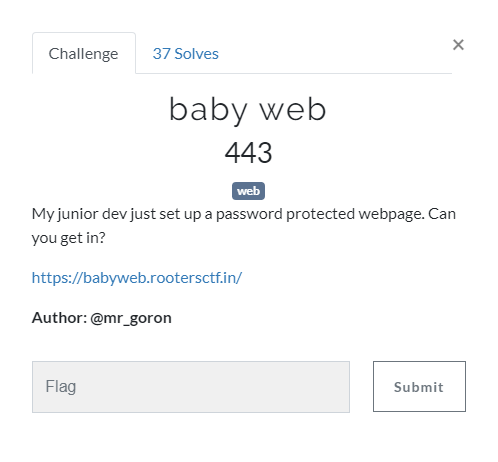The image size is (498, 462).
Task: Open the babyweb.rootersctf.in link
Action: (137, 278)
